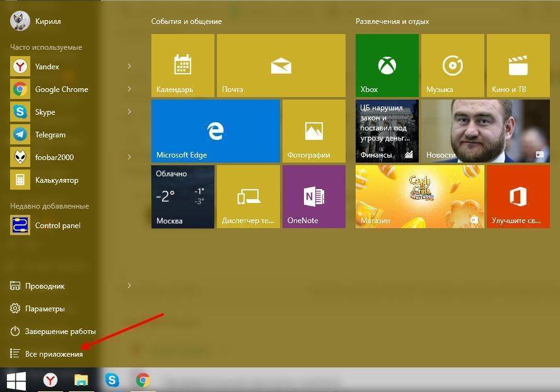Launch the Microsoft Edge tile
This screenshot has height=392, width=560.
[x=215, y=131]
